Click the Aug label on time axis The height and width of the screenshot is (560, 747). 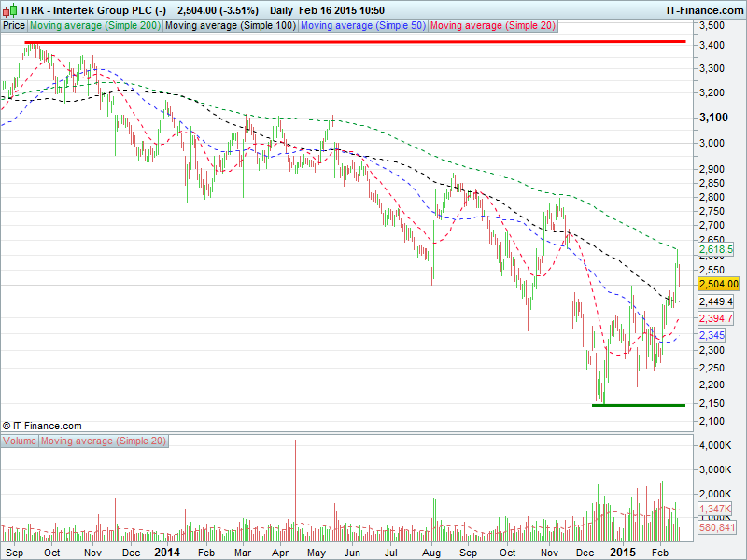[431, 553]
